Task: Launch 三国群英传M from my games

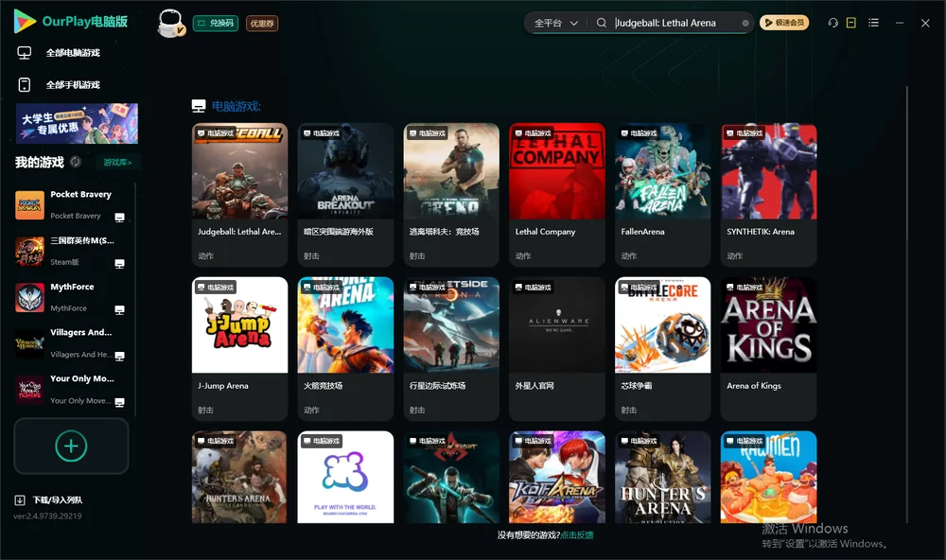Action: [71, 251]
